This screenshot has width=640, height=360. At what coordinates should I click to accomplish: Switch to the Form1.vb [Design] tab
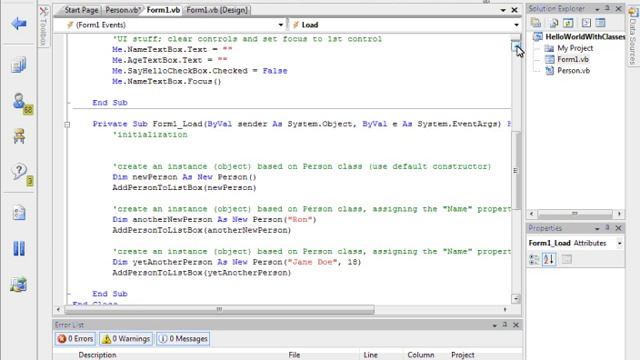point(217,10)
